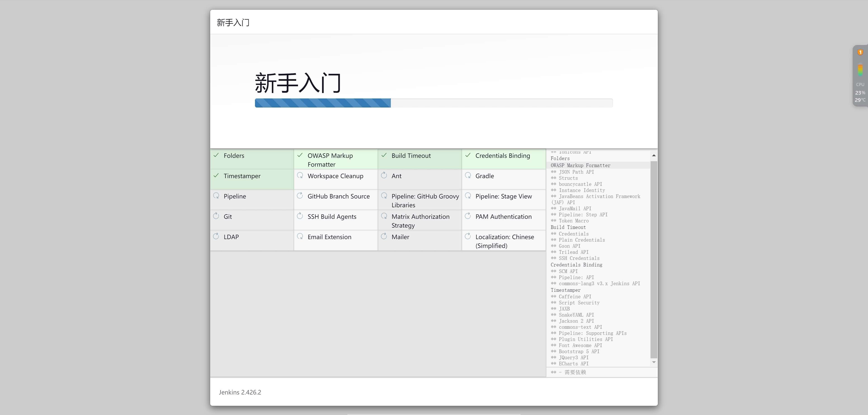The image size is (868, 415).
Task: Select the Pipeline: Stage View plugin cell
Action: pos(504,200)
